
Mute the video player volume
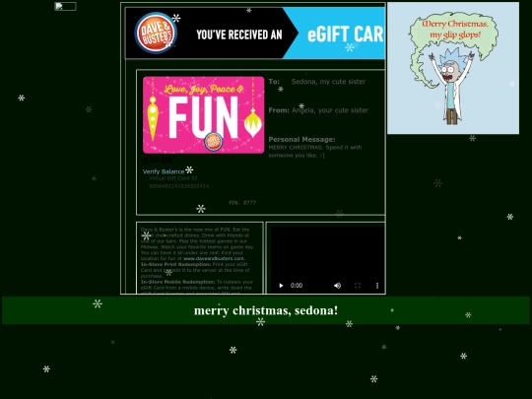pyautogui.click(x=337, y=286)
